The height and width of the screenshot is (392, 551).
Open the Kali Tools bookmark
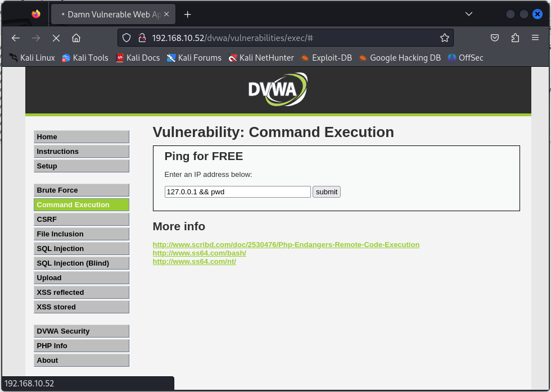tap(85, 57)
